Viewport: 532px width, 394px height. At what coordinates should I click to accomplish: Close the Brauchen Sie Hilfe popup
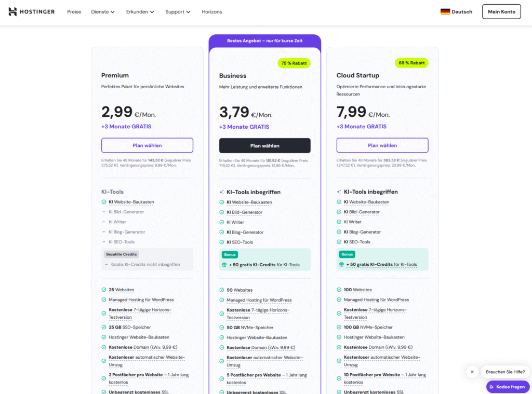tap(472, 372)
